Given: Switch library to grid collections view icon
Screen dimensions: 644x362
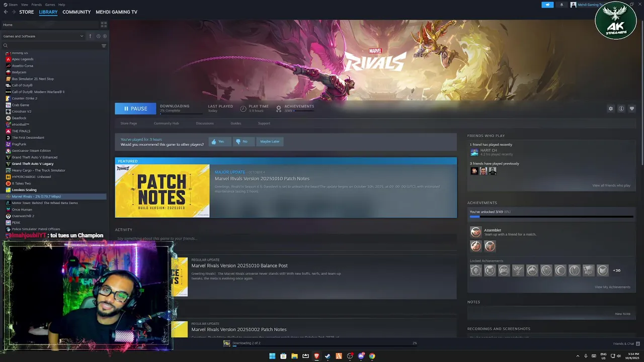Looking at the screenshot, I should coord(104,25).
